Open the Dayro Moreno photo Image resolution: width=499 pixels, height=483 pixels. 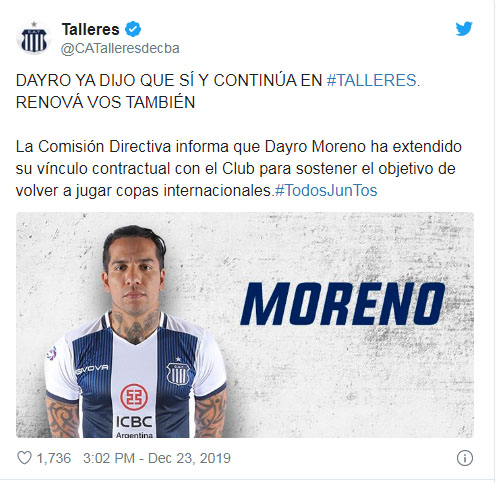click(245, 325)
